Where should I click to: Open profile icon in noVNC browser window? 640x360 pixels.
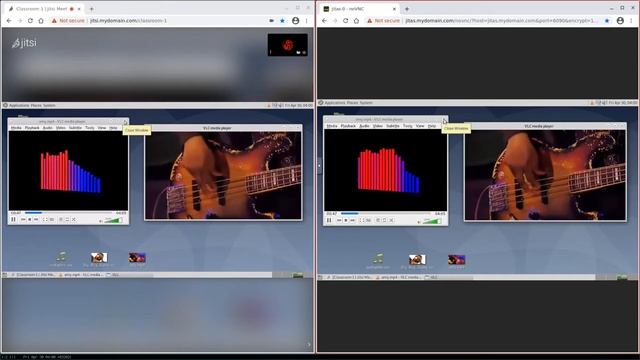tap(620, 20)
